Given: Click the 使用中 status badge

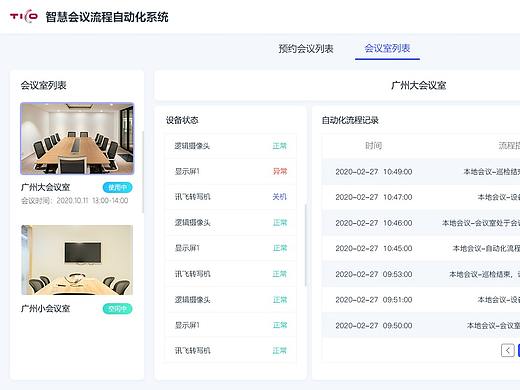Looking at the screenshot, I should tap(117, 188).
